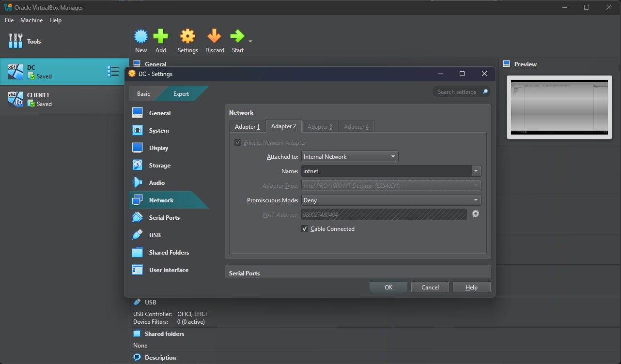621x364 pixels.
Task: Select the CLIENT1 virtual machine
Action: 64,99
